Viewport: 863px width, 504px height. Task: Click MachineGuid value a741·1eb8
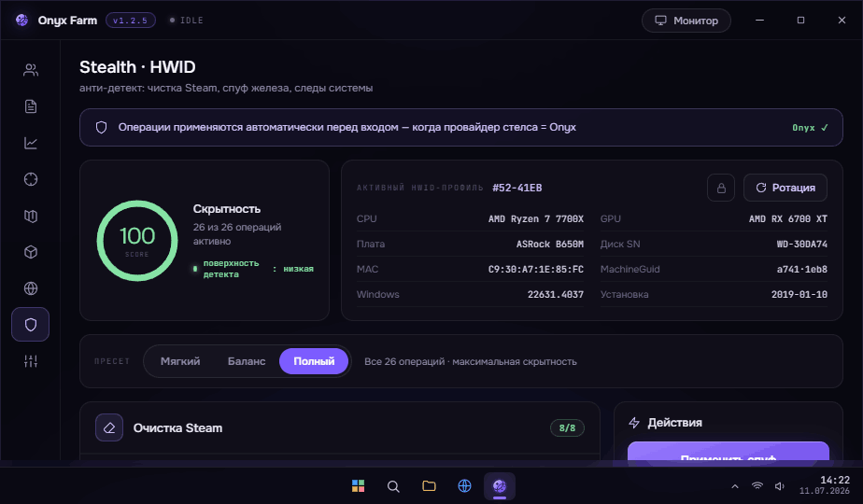(x=802, y=269)
